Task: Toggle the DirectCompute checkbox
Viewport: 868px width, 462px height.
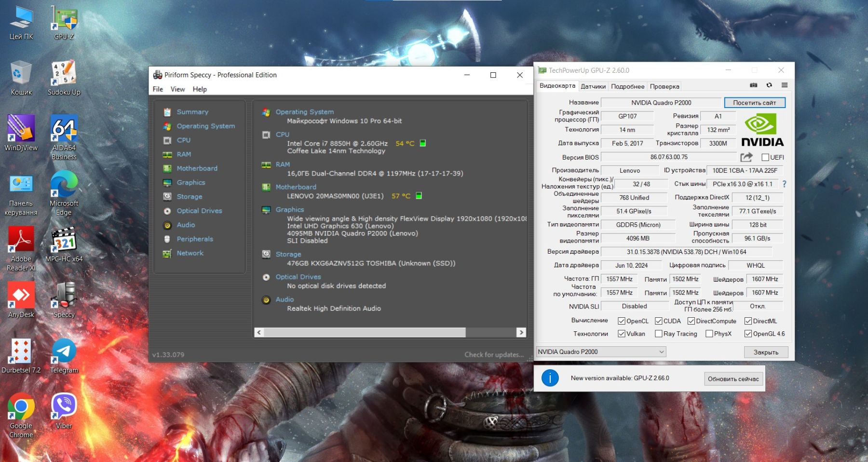Action: click(691, 321)
